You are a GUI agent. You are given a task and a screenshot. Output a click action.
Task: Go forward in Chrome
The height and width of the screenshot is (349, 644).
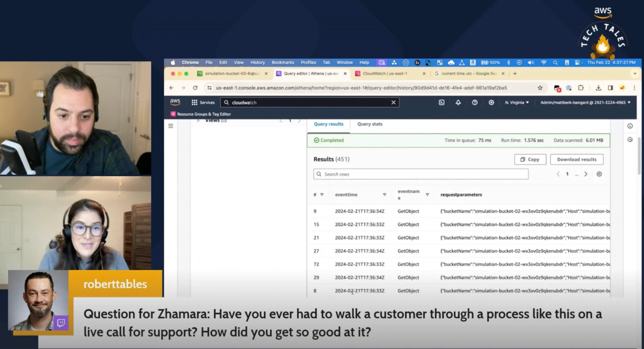click(x=183, y=88)
